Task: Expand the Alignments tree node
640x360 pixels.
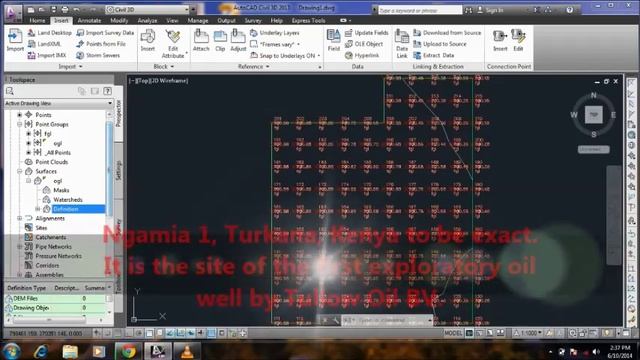Action: pos(20,218)
